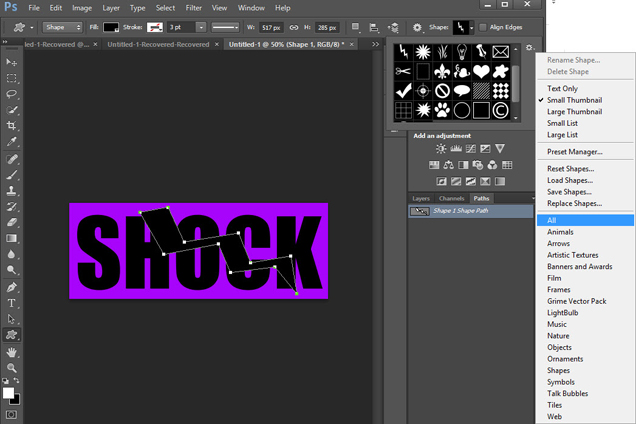Choose Preset Manager... from the menu

coord(574,152)
